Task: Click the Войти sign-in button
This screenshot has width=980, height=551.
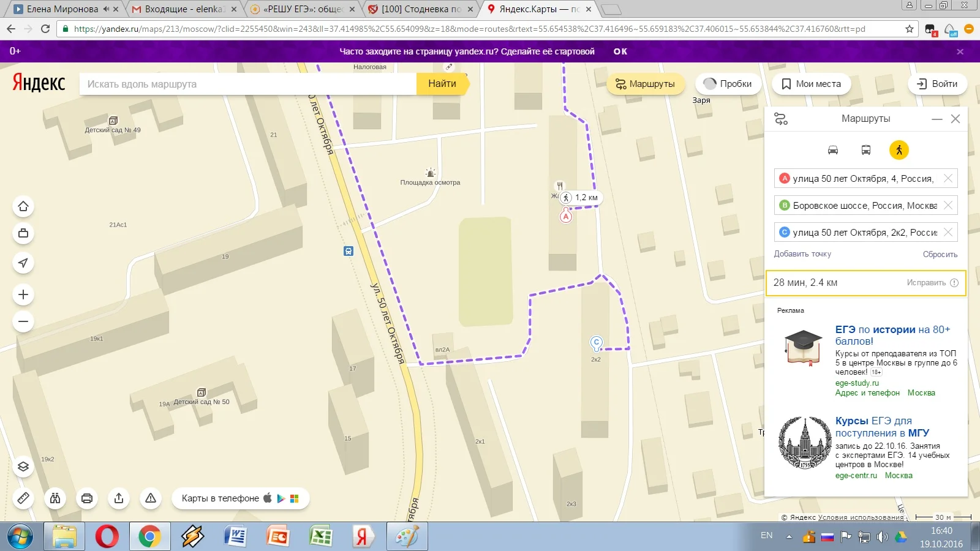Action: click(937, 84)
